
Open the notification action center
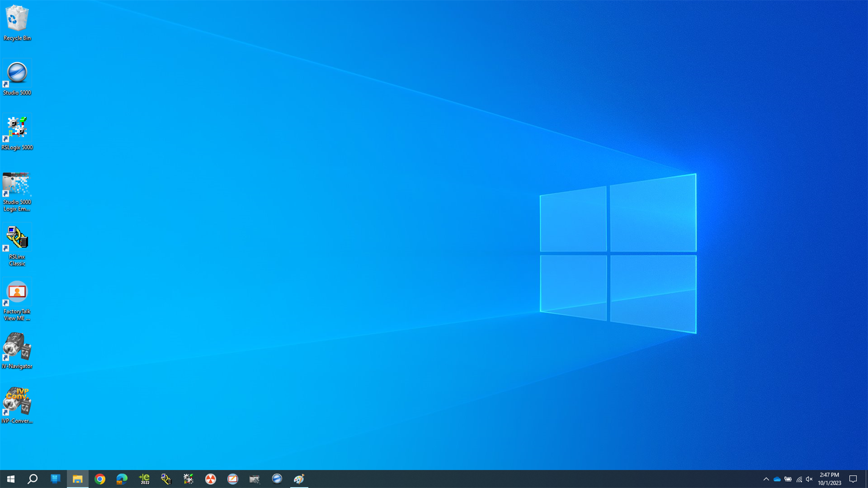[853, 479]
